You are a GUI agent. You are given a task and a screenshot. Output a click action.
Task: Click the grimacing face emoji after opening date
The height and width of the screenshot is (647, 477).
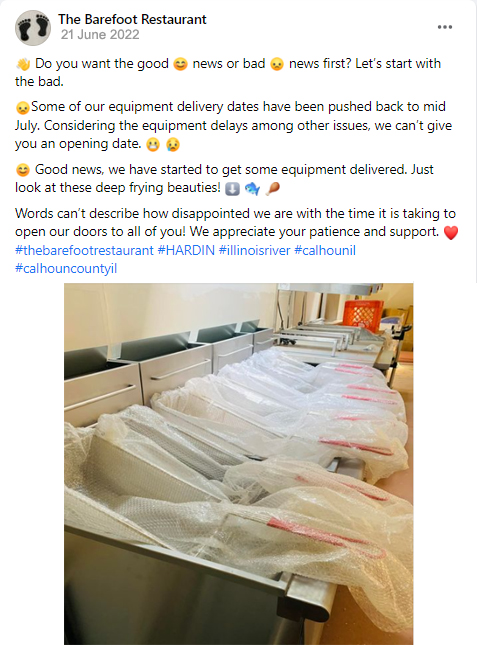tap(153, 145)
